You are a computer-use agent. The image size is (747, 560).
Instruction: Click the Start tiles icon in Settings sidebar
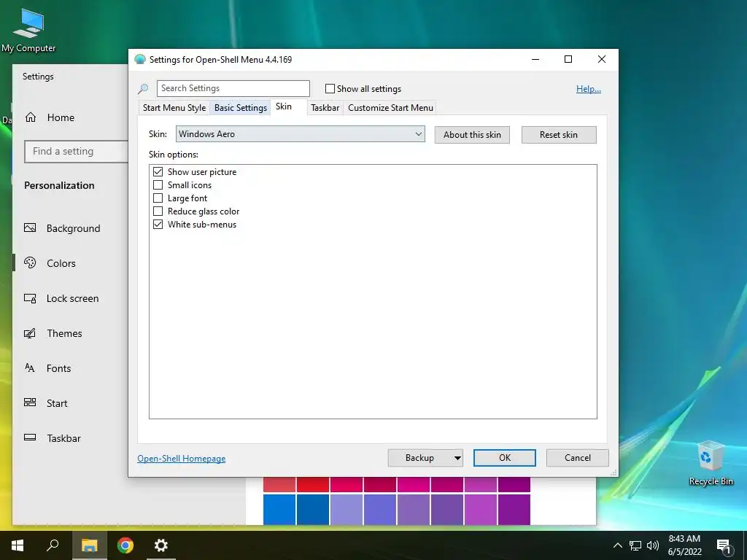coord(30,402)
